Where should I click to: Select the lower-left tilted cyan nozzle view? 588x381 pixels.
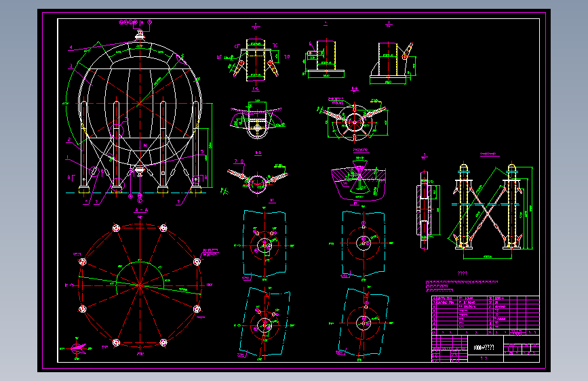point(264,323)
